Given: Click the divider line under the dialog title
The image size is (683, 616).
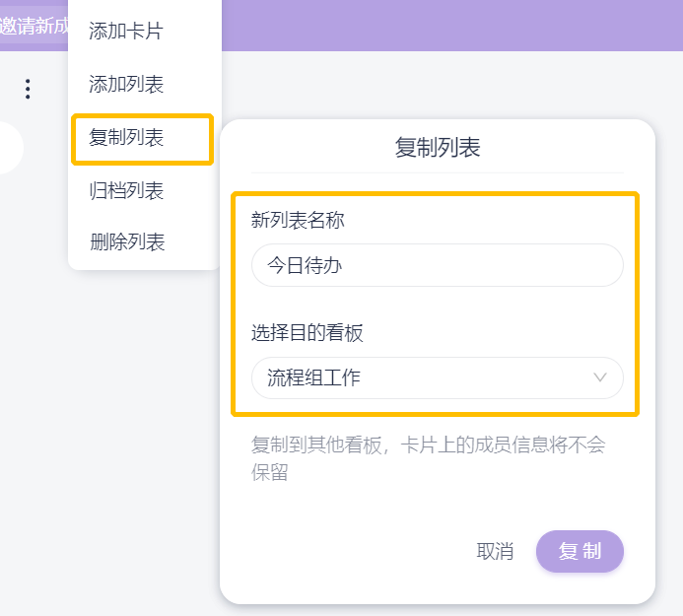Looking at the screenshot, I should pos(437,173).
